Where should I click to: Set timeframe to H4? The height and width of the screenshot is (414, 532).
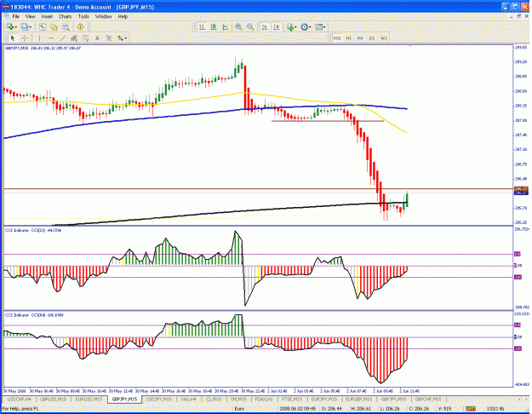click(x=360, y=38)
